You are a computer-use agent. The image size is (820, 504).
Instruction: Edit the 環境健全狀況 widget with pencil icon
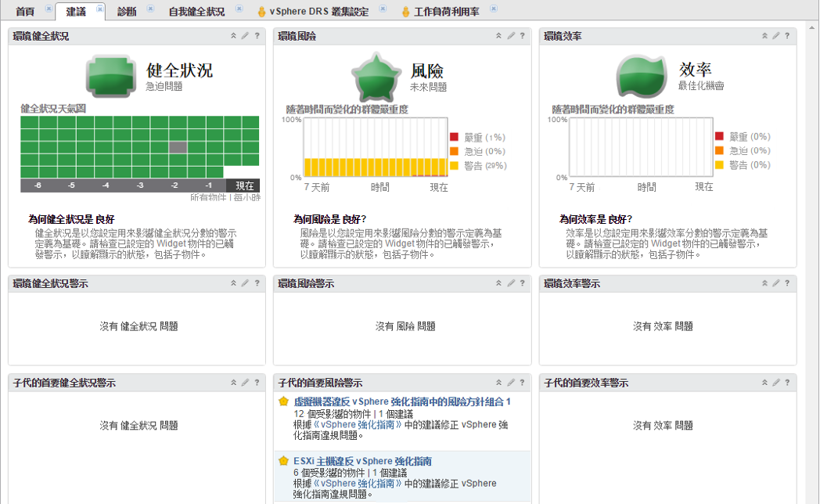point(245,36)
